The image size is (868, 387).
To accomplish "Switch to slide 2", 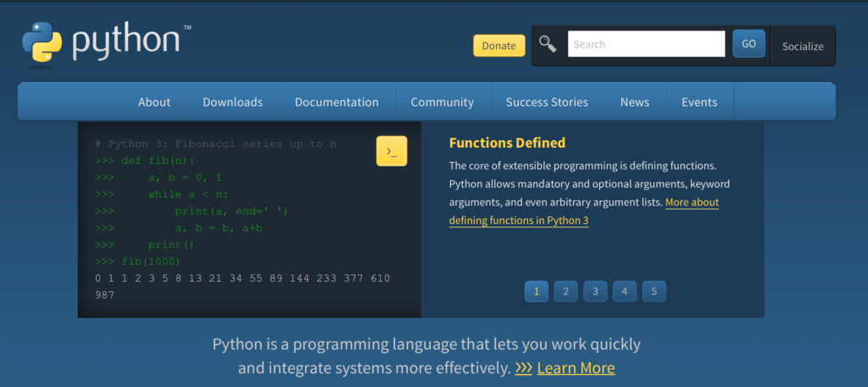I will [565, 292].
